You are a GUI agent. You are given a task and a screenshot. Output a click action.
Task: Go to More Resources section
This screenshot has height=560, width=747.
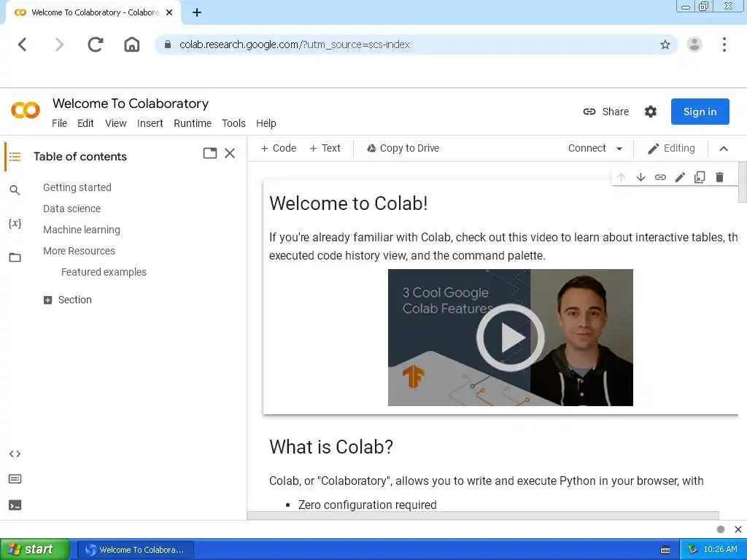79,251
